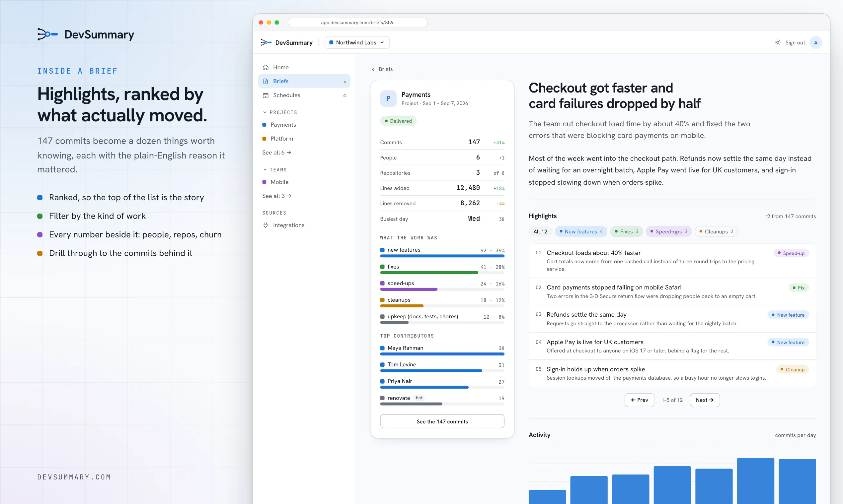The image size is (843, 504).
Task: Filter highlights by New features
Action: click(x=581, y=232)
